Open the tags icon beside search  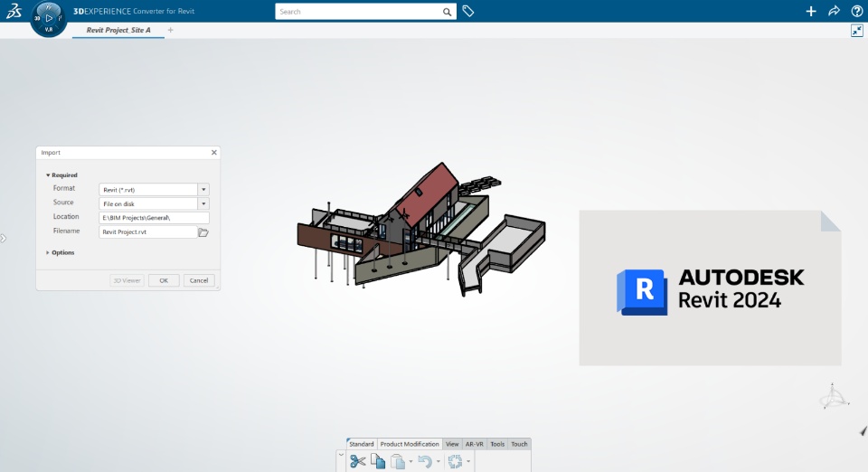(468, 11)
